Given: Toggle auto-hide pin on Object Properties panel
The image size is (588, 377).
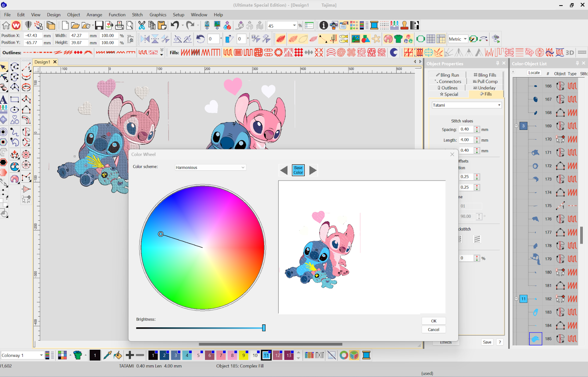Looking at the screenshot, I should [498, 63].
